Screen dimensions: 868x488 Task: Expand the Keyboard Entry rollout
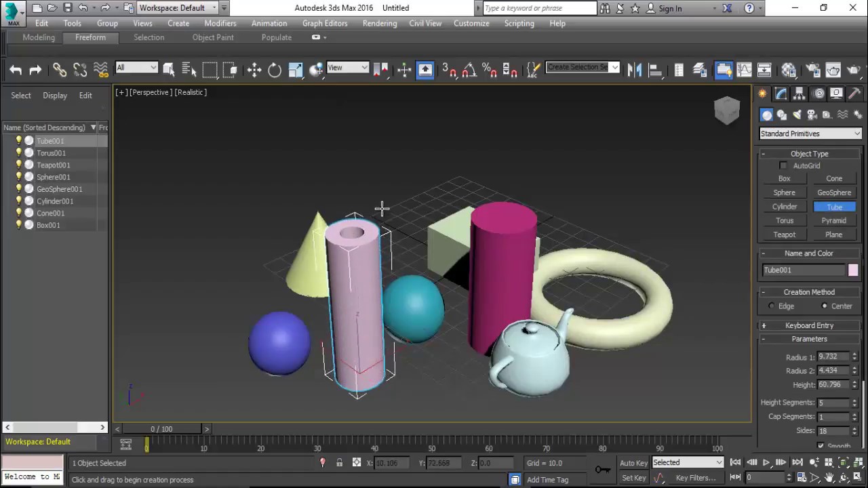coord(810,325)
